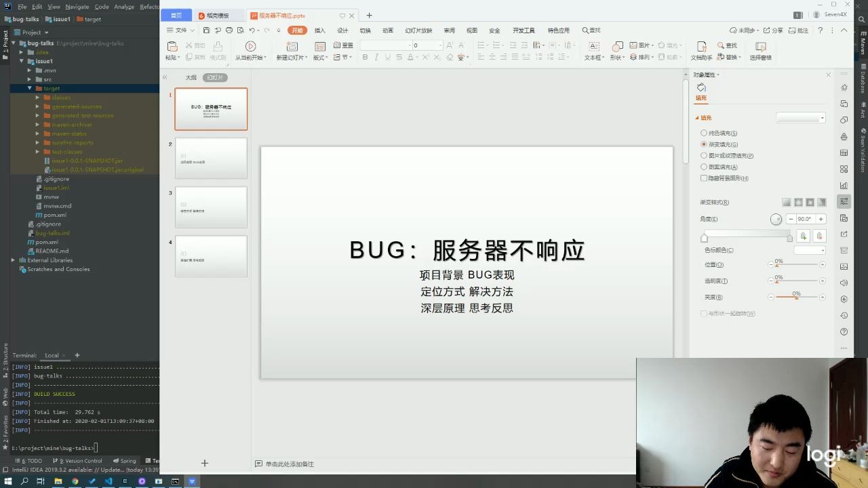Expand the .idea folder in project tree
This screenshot has width=868, height=488.
pyautogui.click(x=22, y=52)
